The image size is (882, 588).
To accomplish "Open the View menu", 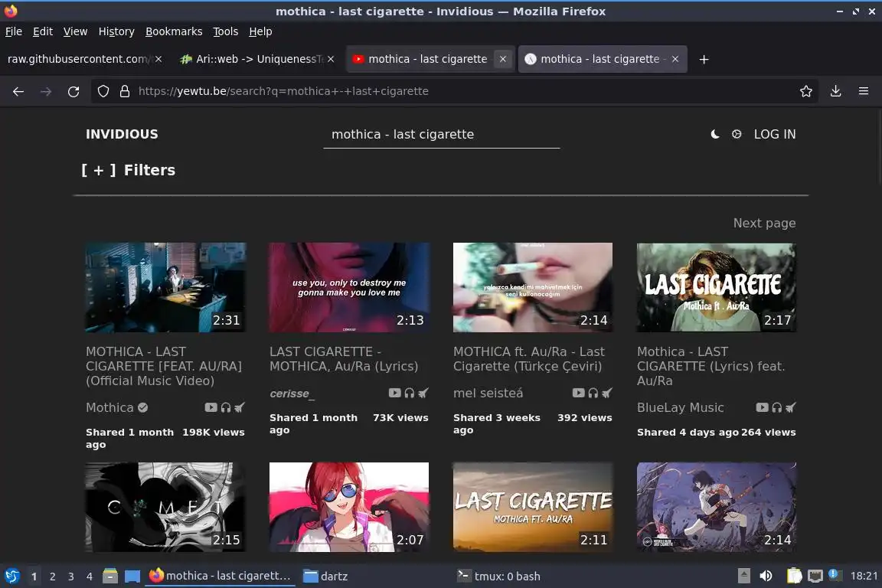I will coord(75,31).
